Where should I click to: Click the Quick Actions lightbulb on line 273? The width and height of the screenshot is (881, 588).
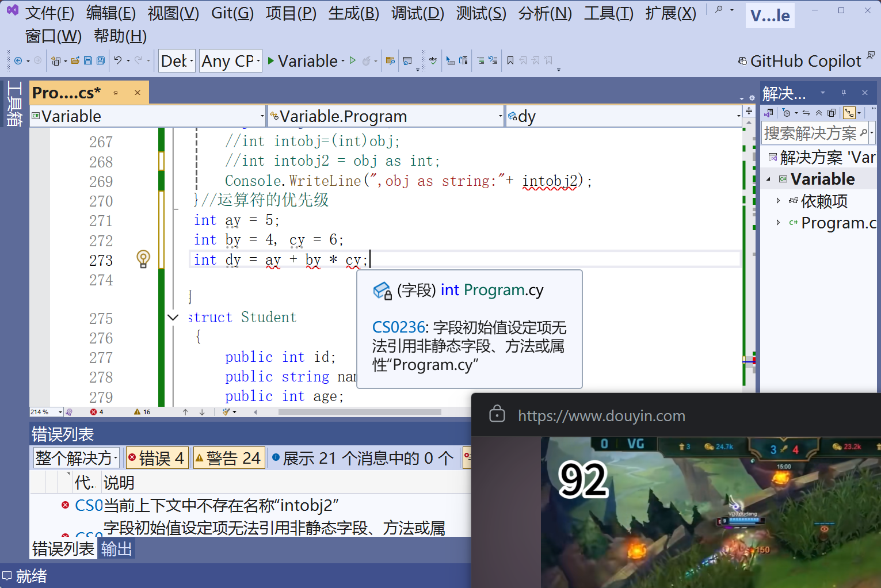[x=143, y=259]
